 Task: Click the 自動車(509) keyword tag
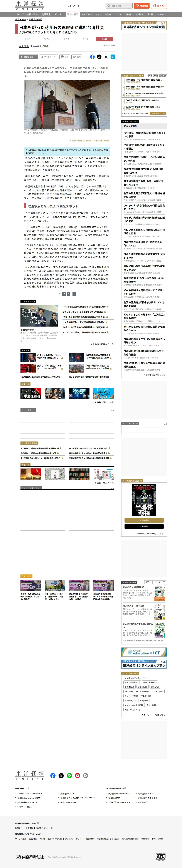point(143,687)
